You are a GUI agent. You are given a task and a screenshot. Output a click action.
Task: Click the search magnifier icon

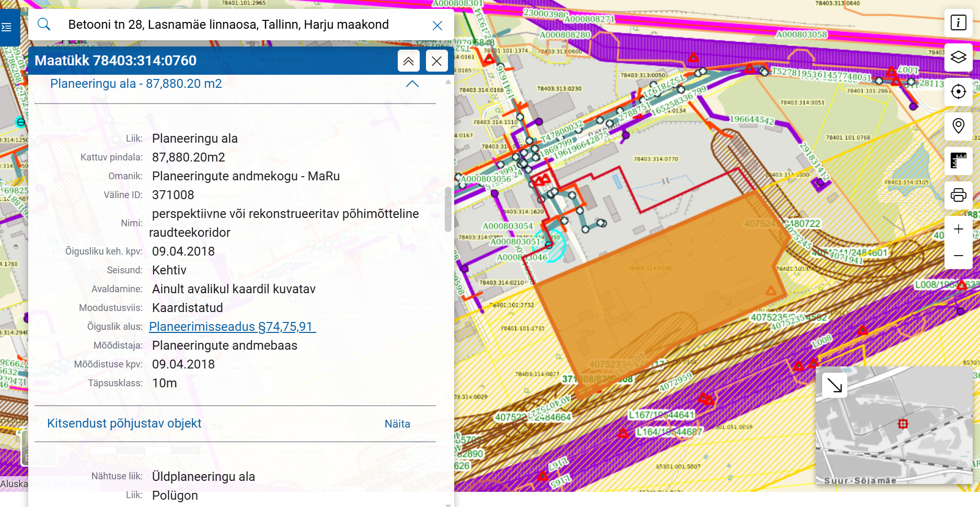point(44,25)
